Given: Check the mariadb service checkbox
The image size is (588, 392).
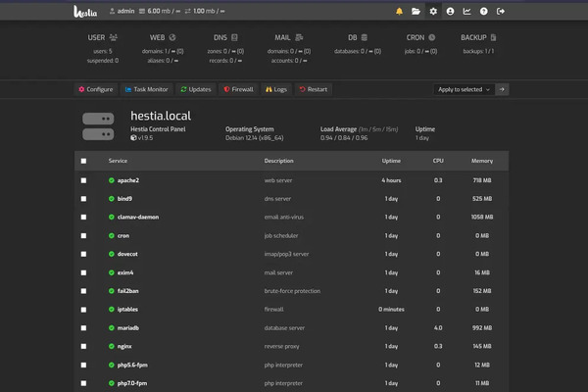Looking at the screenshot, I should pos(83,328).
